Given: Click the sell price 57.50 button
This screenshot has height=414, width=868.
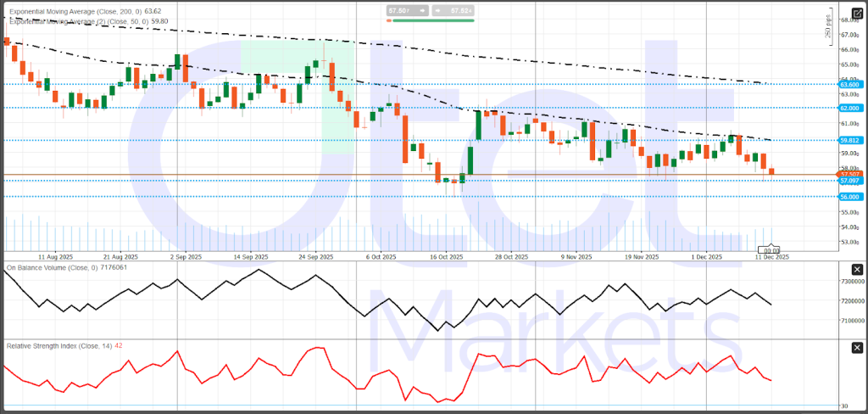Looking at the screenshot, I should point(404,10).
